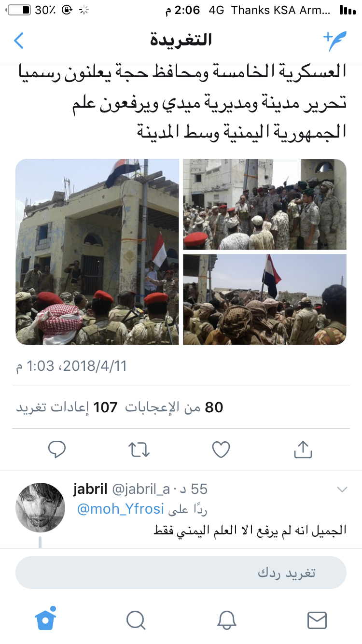The image size is (362, 644).
Task: Open the Search magnifier tab
Action: tap(136, 620)
